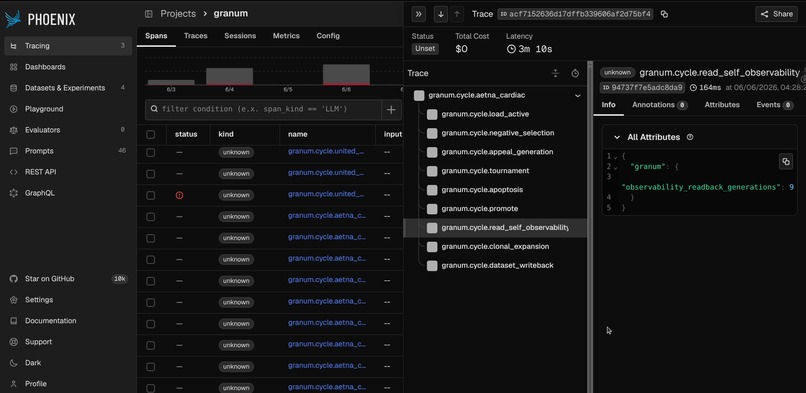Copy the All Attributes JSON
The image size is (806, 393).
pyautogui.click(x=785, y=161)
